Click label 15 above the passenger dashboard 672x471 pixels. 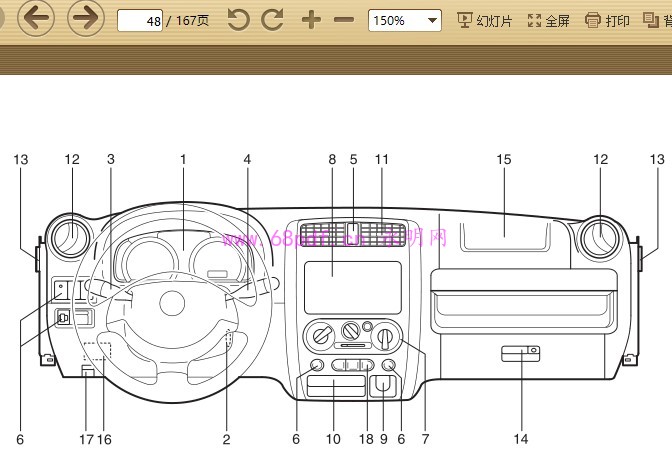pyautogui.click(x=504, y=159)
